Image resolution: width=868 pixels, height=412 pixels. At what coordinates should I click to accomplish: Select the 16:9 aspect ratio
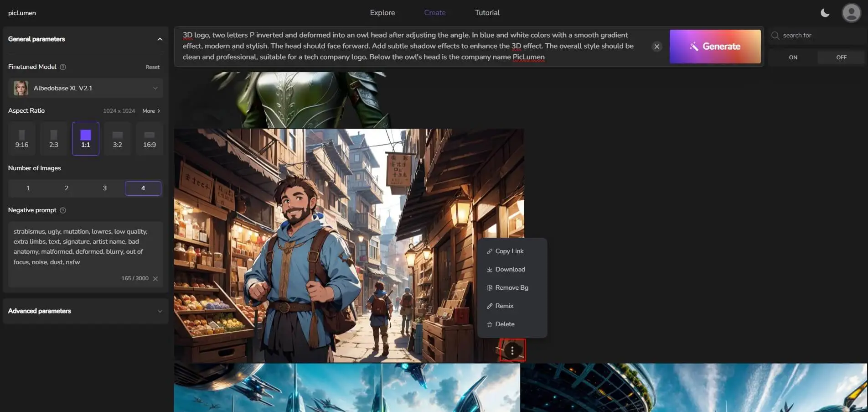(149, 139)
